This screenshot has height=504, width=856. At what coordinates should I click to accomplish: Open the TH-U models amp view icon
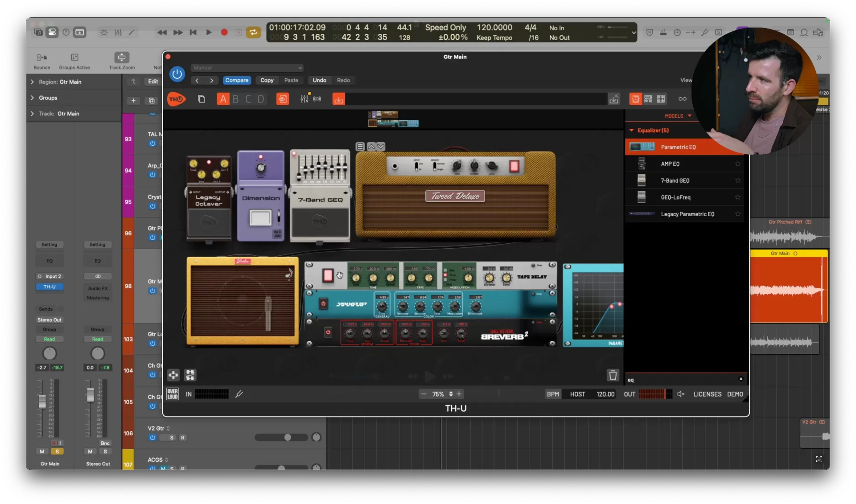pyautogui.click(x=635, y=98)
